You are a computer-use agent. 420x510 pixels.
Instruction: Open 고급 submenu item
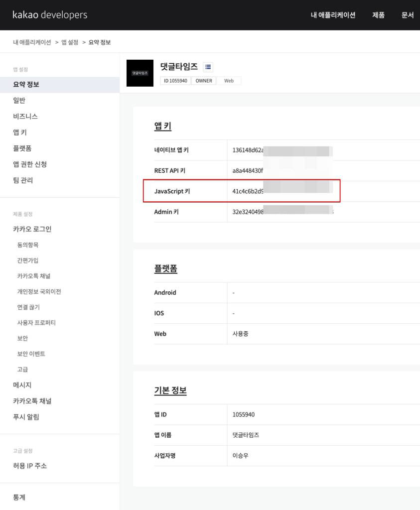pos(23,370)
